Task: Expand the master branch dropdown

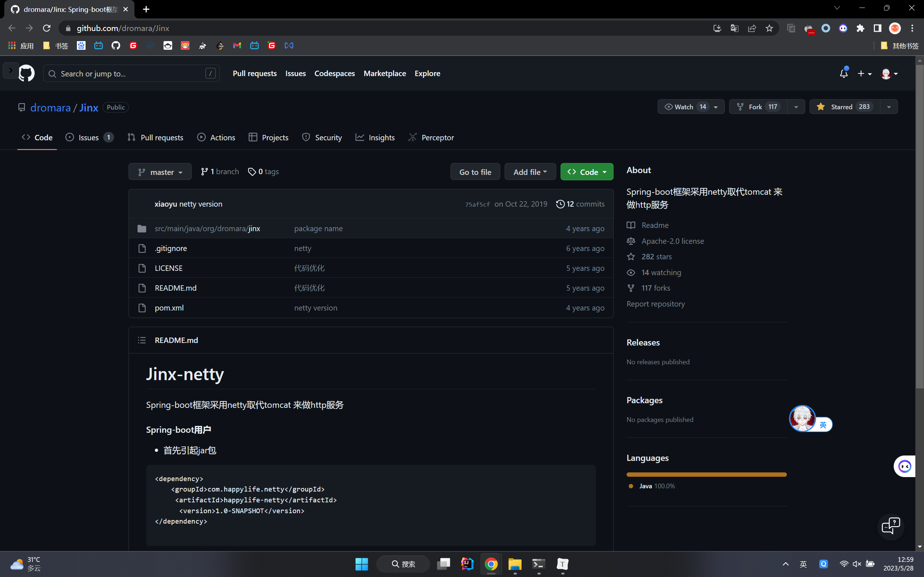Action: click(160, 172)
